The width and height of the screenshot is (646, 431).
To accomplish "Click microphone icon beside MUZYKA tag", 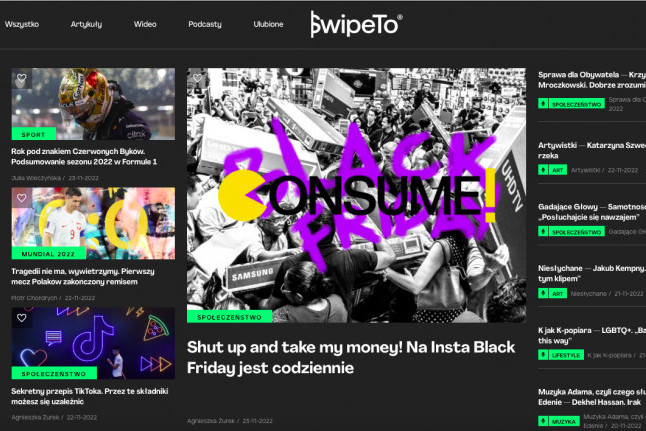I will (543, 421).
